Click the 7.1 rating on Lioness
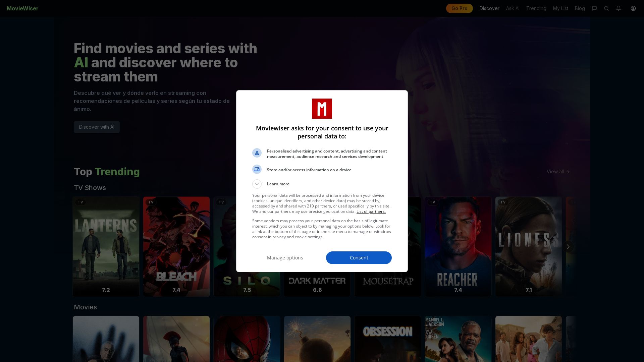Viewport: 644px width, 362px height. (529, 290)
